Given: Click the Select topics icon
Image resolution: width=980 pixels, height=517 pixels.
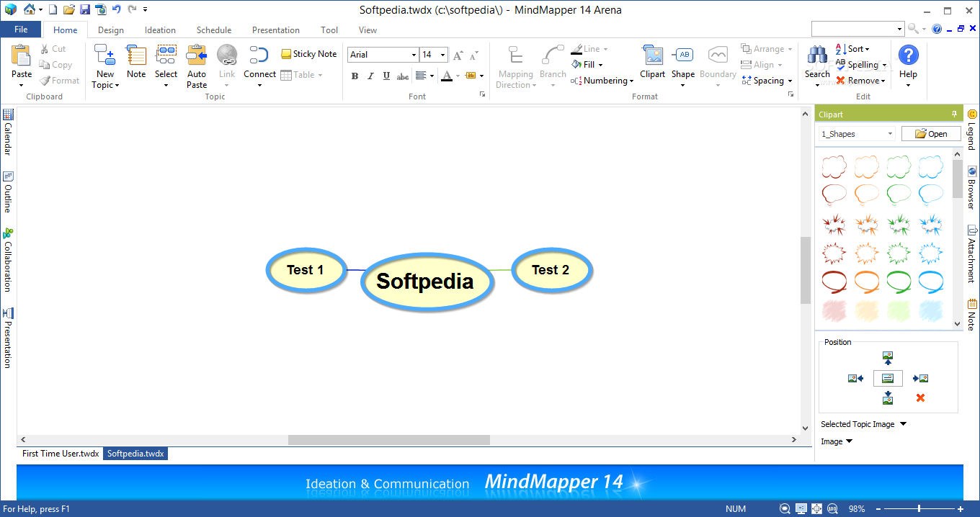Looking at the screenshot, I should tap(166, 55).
